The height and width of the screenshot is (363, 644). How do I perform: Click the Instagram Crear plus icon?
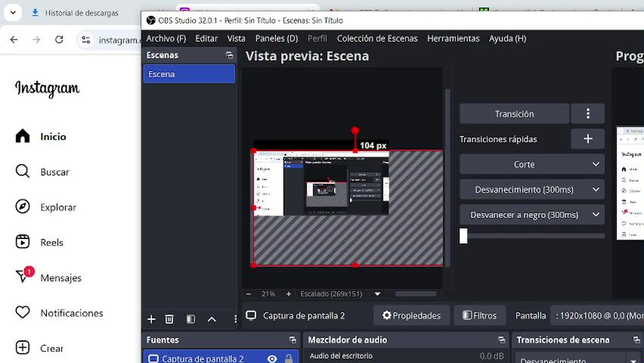click(23, 348)
